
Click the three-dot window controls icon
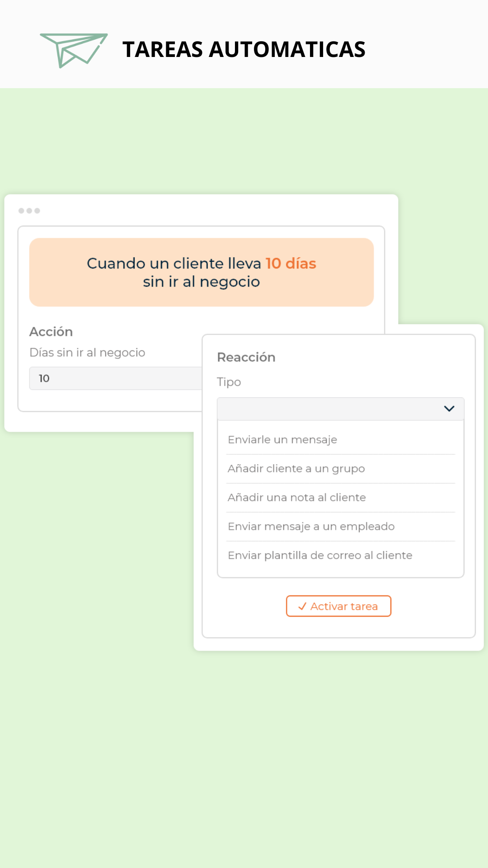[x=29, y=211]
